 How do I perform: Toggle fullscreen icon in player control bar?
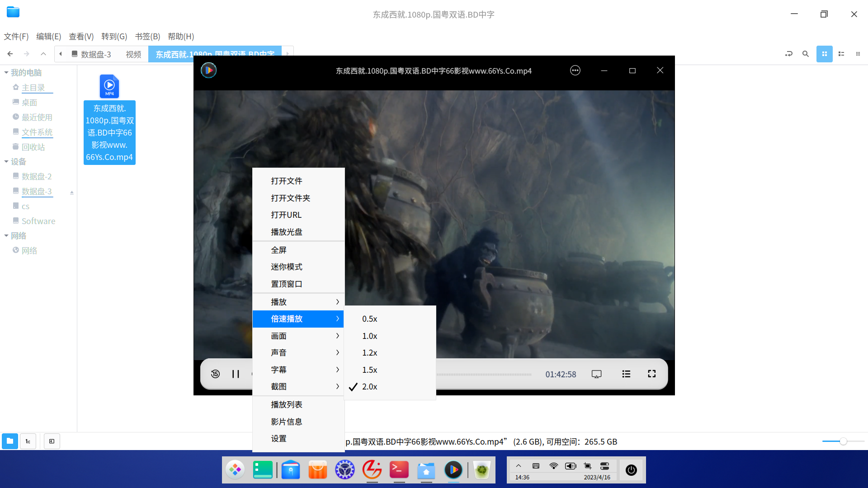[651, 374]
